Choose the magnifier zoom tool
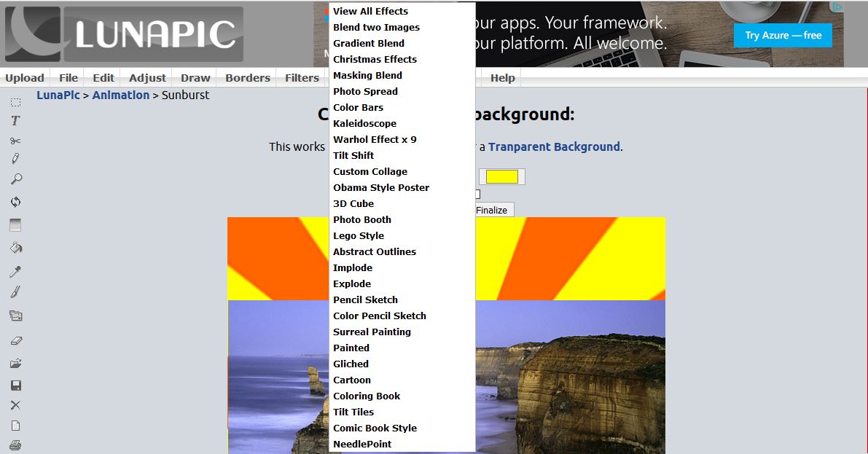This screenshot has height=454, width=868. [x=15, y=179]
